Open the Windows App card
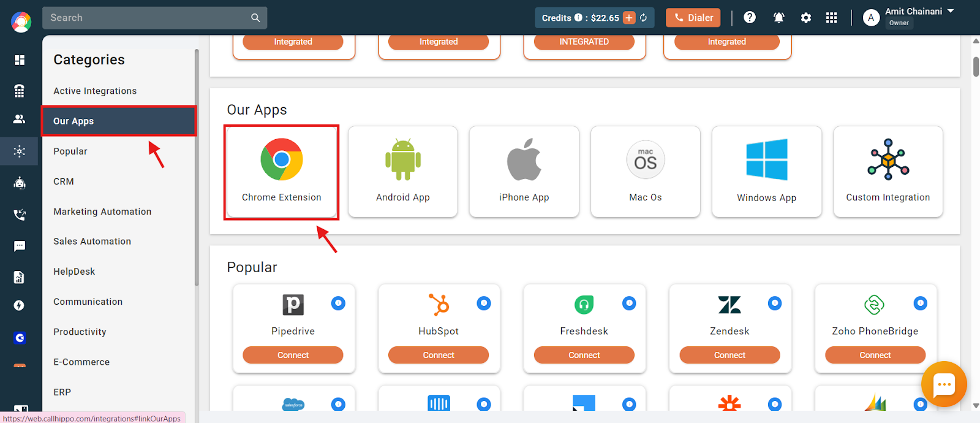The height and width of the screenshot is (423, 980). 766,172
